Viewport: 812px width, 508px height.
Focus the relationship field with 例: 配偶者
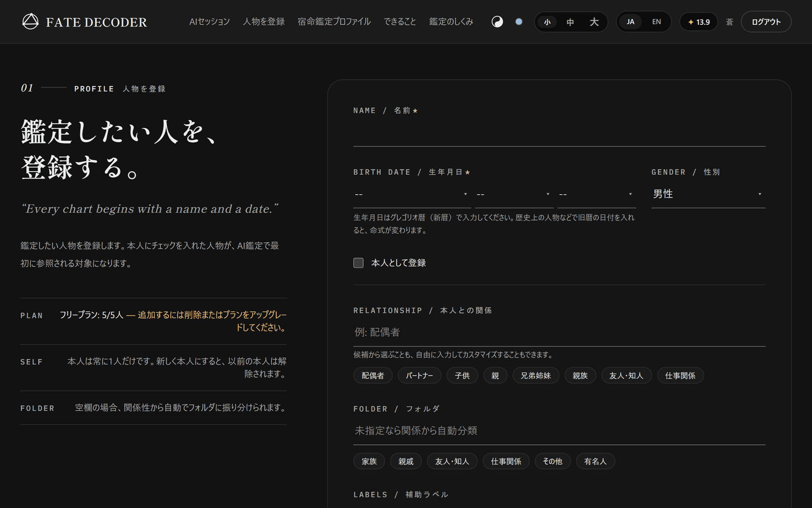(x=559, y=332)
